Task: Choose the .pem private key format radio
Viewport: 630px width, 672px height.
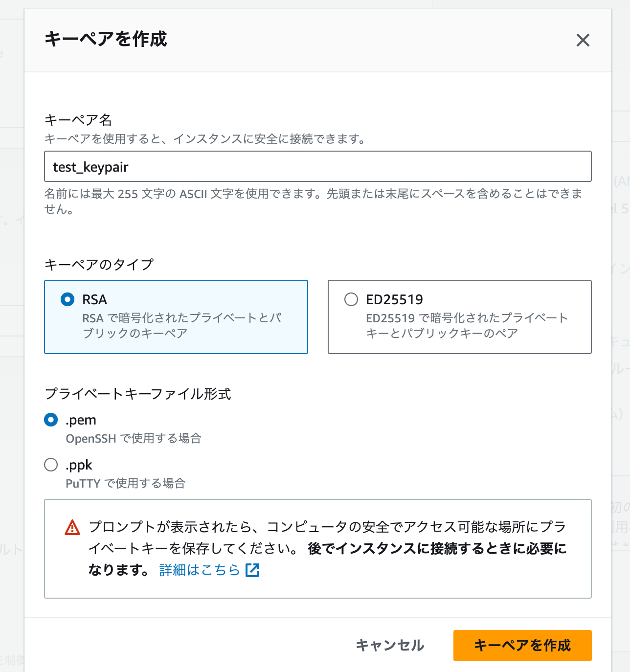Action: click(x=51, y=420)
